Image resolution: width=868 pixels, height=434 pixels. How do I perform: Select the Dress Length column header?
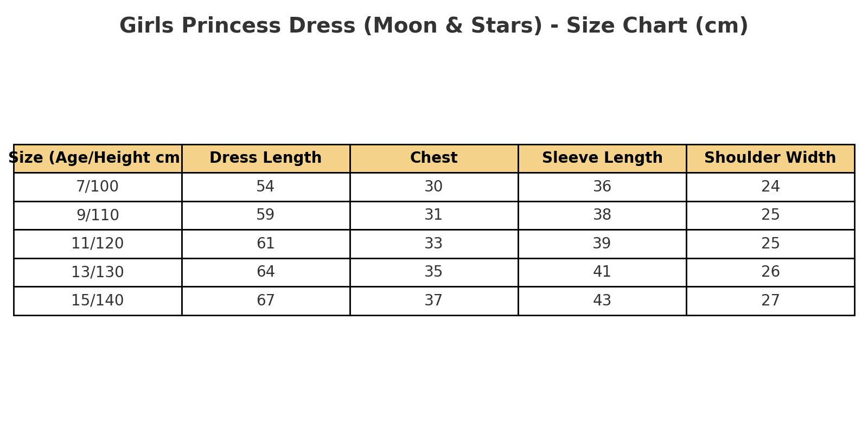point(265,158)
